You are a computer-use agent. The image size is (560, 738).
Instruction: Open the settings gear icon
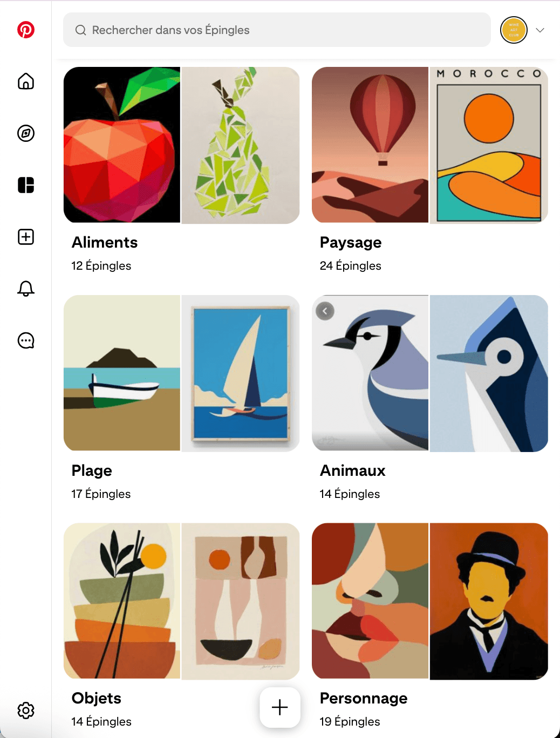pyautogui.click(x=26, y=710)
